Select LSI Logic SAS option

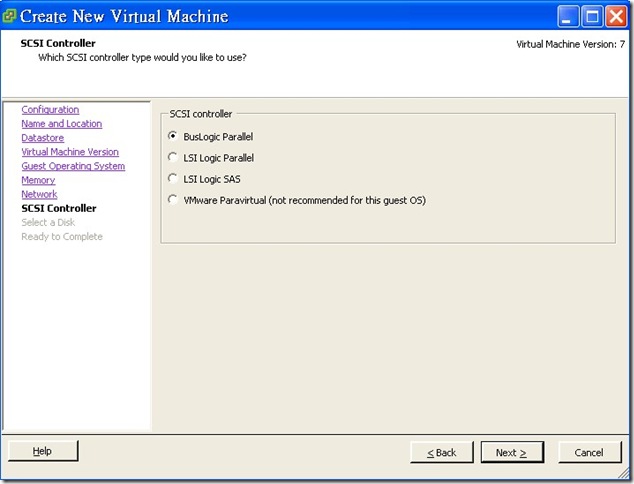point(173,179)
